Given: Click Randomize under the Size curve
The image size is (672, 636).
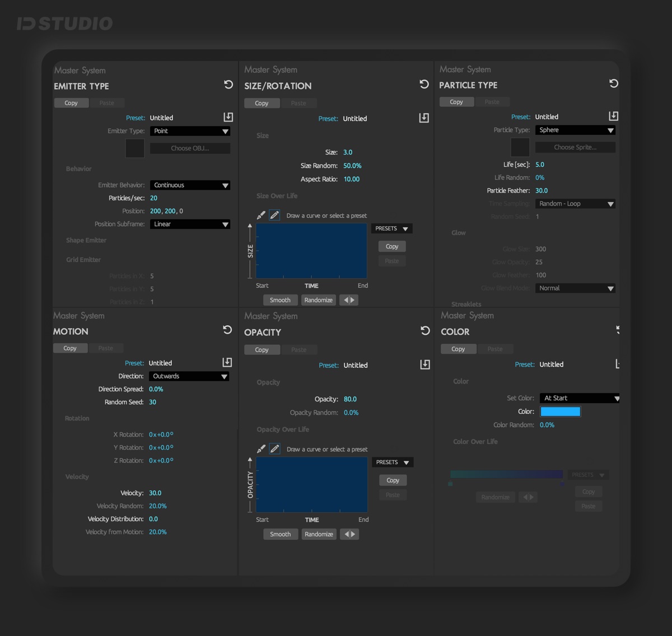Looking at the screenshot, I should coord(318,300).
